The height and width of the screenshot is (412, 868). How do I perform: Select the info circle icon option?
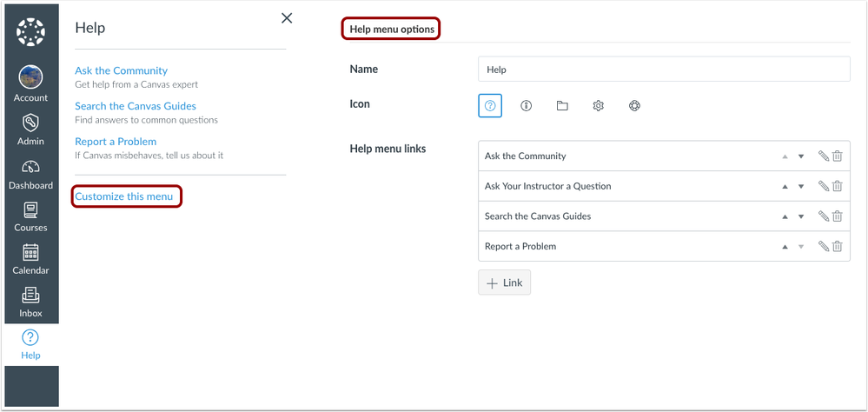[x=526, y=106]
